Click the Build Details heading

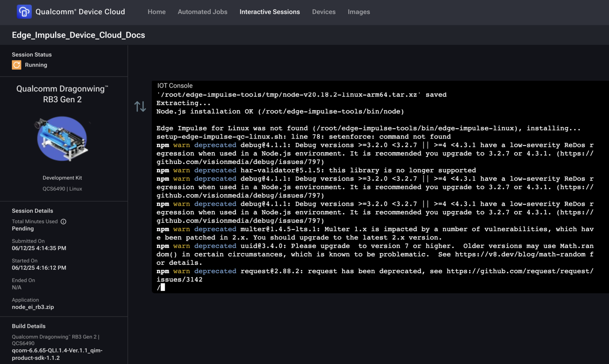click(x=29, y=326)
